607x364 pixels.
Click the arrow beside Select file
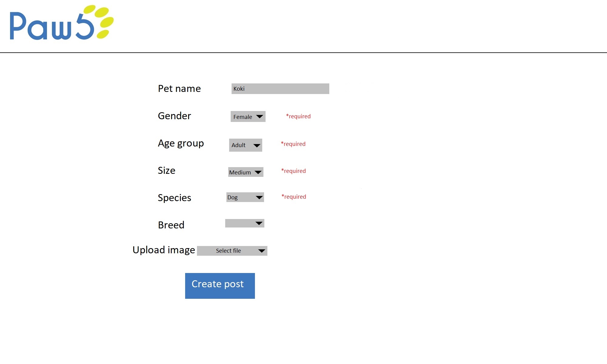(261, 251)
